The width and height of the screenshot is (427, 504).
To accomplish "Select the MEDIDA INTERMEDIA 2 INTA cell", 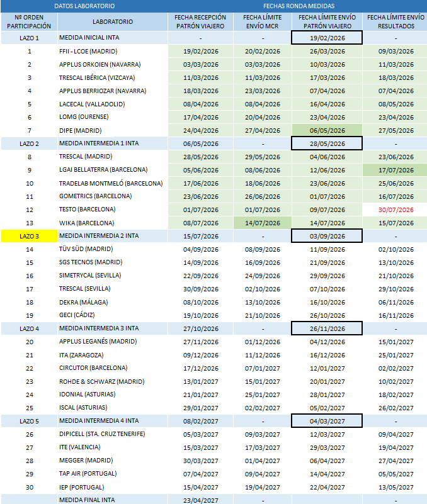I will pos(113,236).
